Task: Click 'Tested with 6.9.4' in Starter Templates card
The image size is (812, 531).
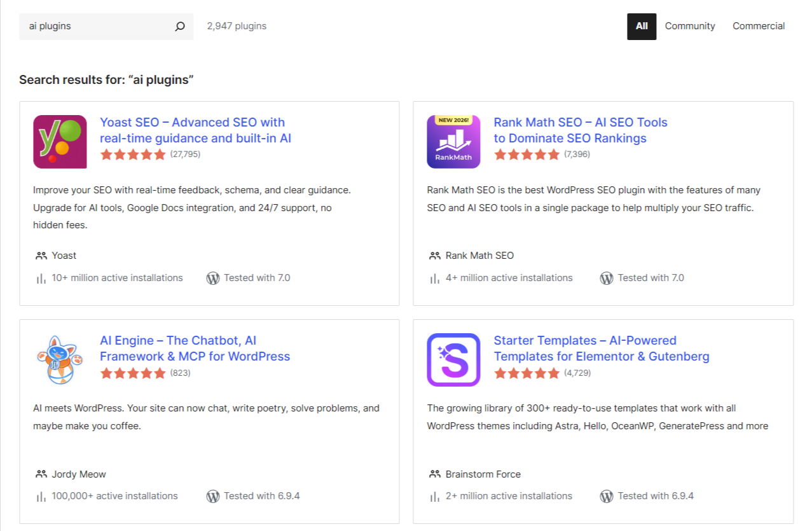Action: [656, 496]
